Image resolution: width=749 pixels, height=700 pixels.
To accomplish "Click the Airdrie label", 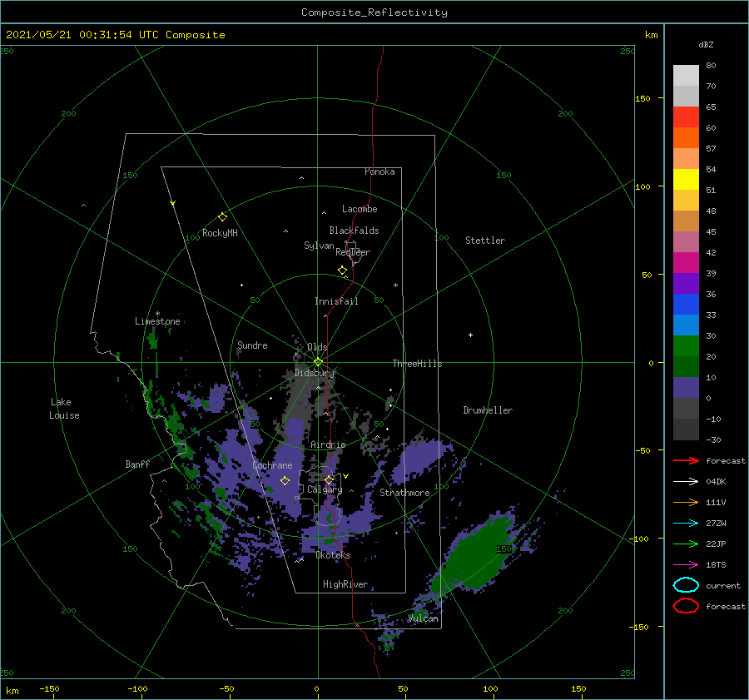I will (328, 444).
